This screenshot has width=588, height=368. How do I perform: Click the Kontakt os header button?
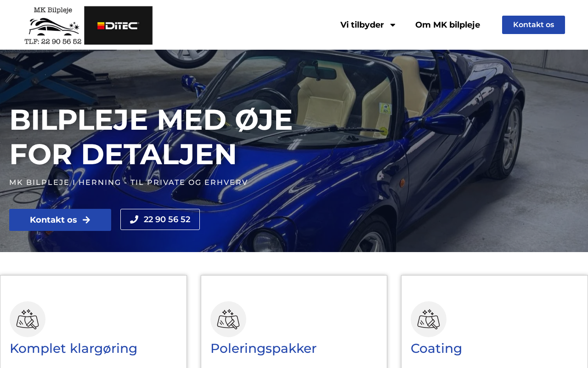(x=533, y=25)
